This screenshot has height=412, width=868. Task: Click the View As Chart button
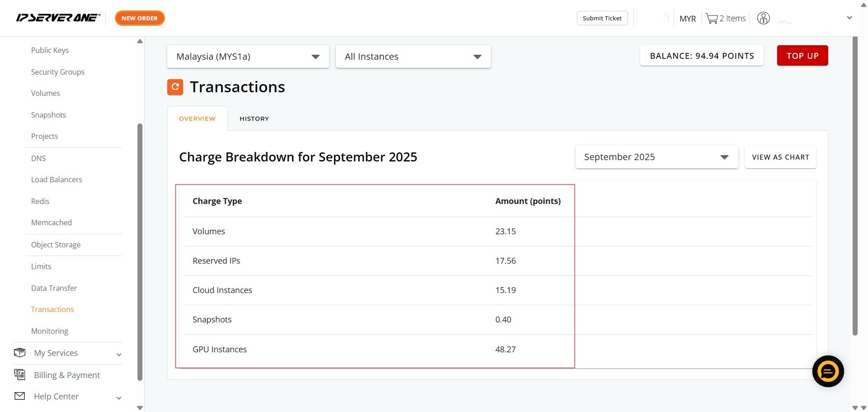click(x=780, y=157)
